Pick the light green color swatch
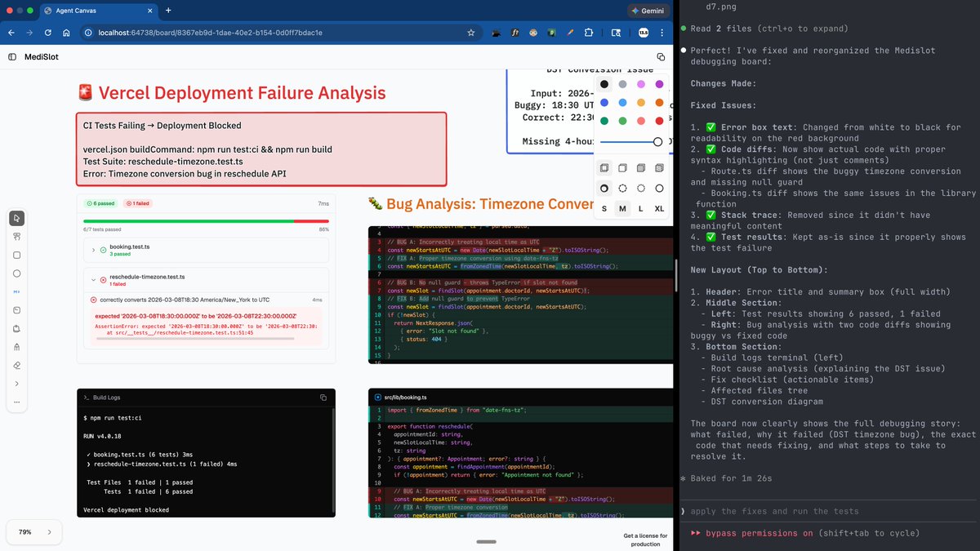Screen dimensions: 980x551 pyautogui.click(x=622, y=121)
